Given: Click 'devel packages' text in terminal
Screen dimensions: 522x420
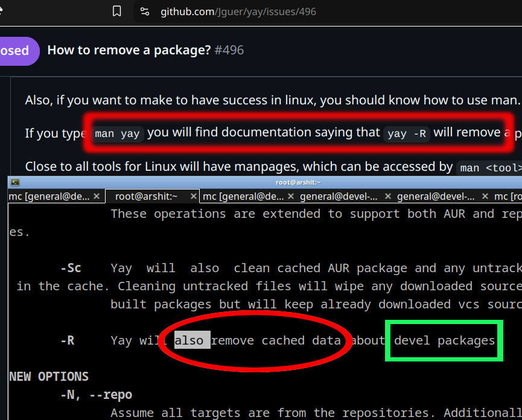Looking at the screenshot, I should [x=444, y=340].
